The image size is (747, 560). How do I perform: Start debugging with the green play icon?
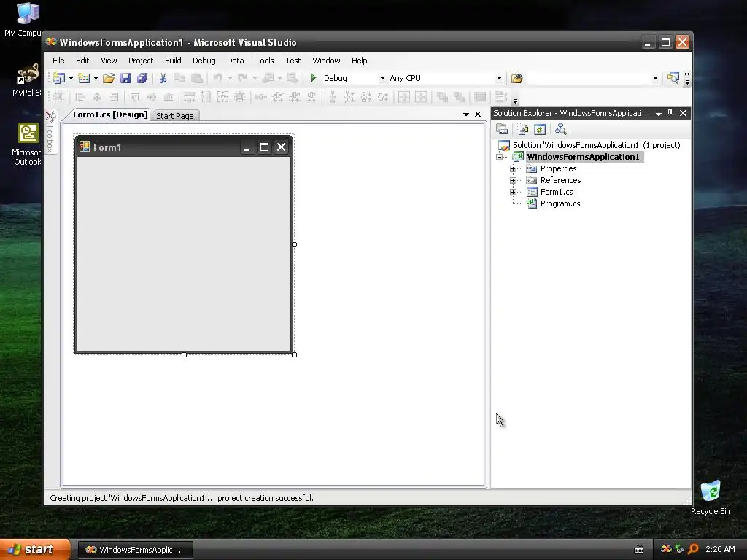coord(314,77)
